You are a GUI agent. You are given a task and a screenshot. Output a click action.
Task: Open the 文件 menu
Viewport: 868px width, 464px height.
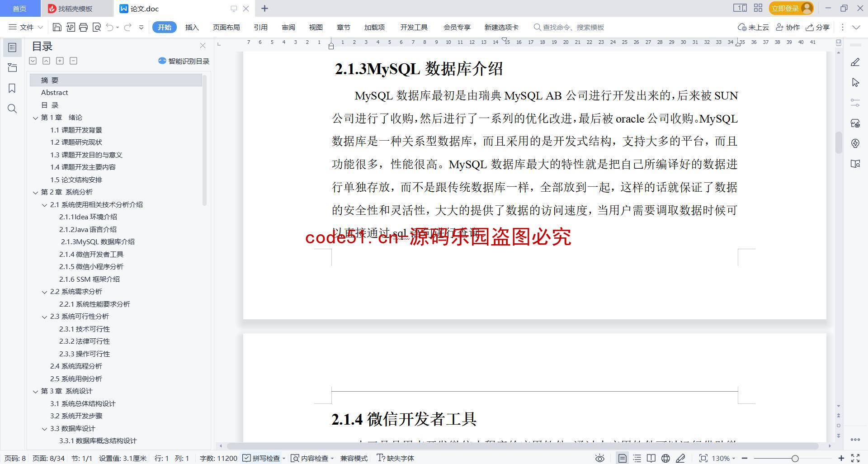[26, 27]
